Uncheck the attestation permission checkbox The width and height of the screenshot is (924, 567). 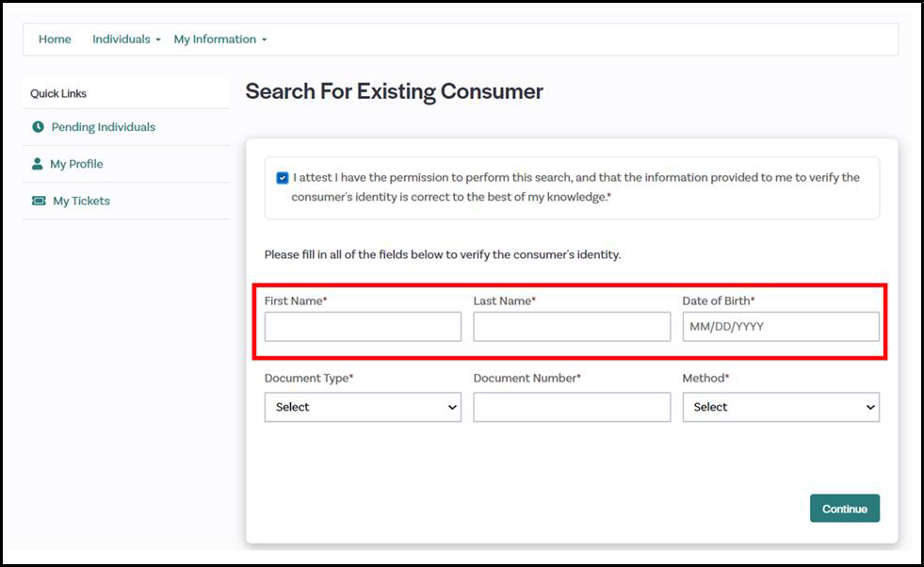283,178
